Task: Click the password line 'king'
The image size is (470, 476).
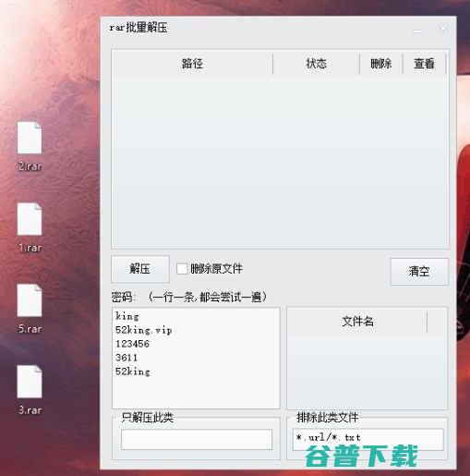Action: click(x=127, y=316)
